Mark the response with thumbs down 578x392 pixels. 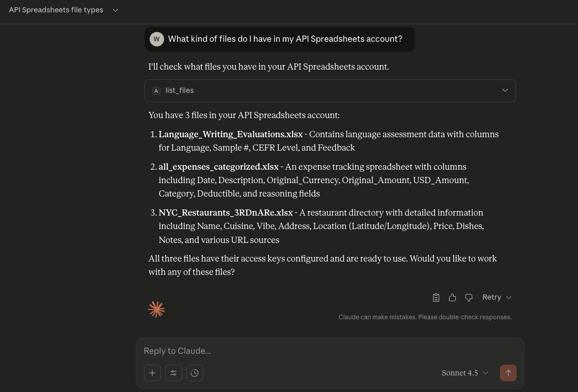pos(469,298)
